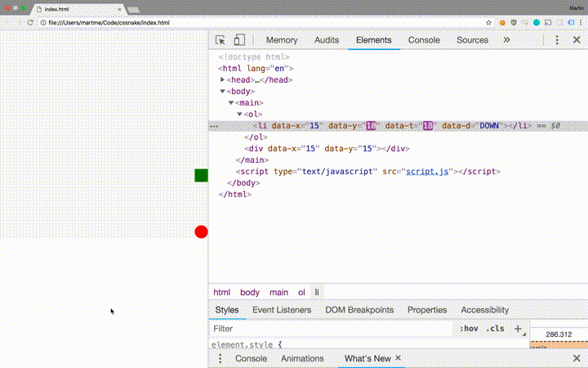Open DevTools customize three-dot menu

coord(557,40)
